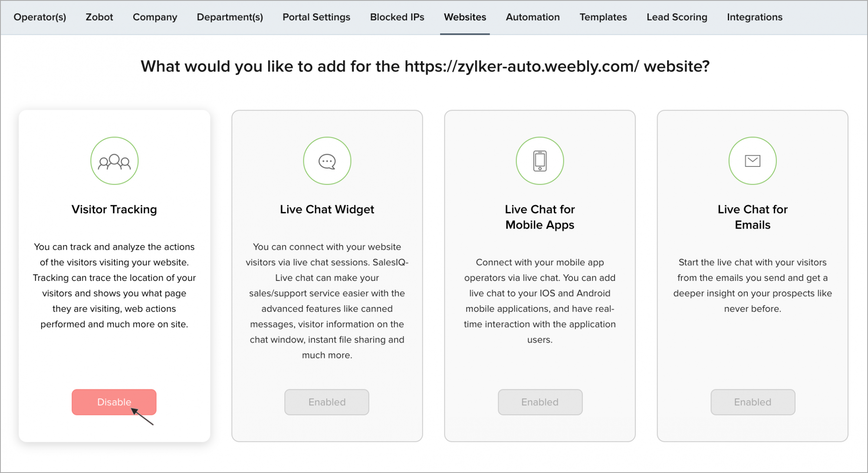Image resolution: width=868 pixels, height=473 pixels.
Task: Open the Integrations tab
Action: click(754, 17)
